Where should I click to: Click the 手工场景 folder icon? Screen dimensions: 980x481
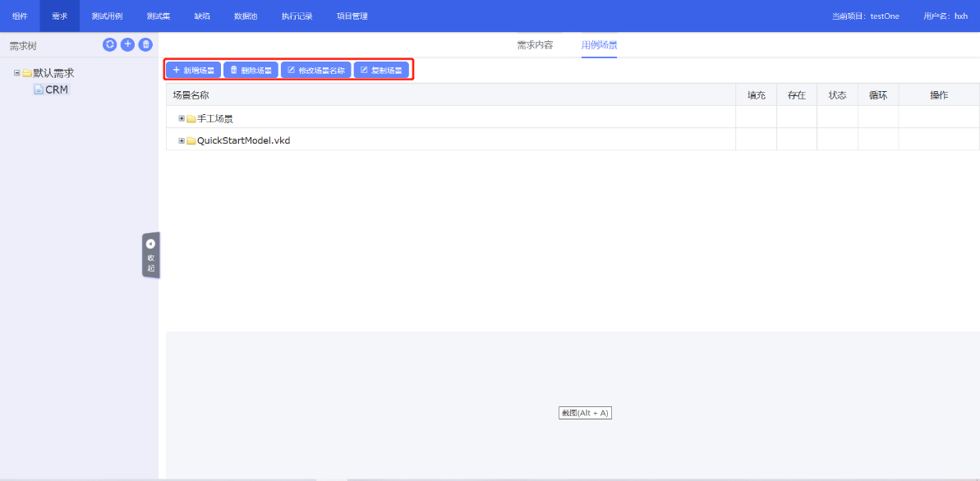(x=191, y=118)
